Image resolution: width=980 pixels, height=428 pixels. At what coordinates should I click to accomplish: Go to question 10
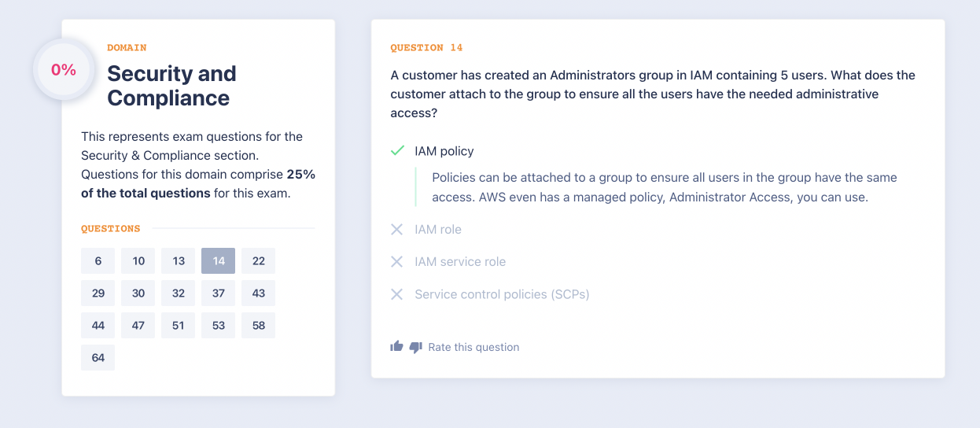[x=138, y=261]
